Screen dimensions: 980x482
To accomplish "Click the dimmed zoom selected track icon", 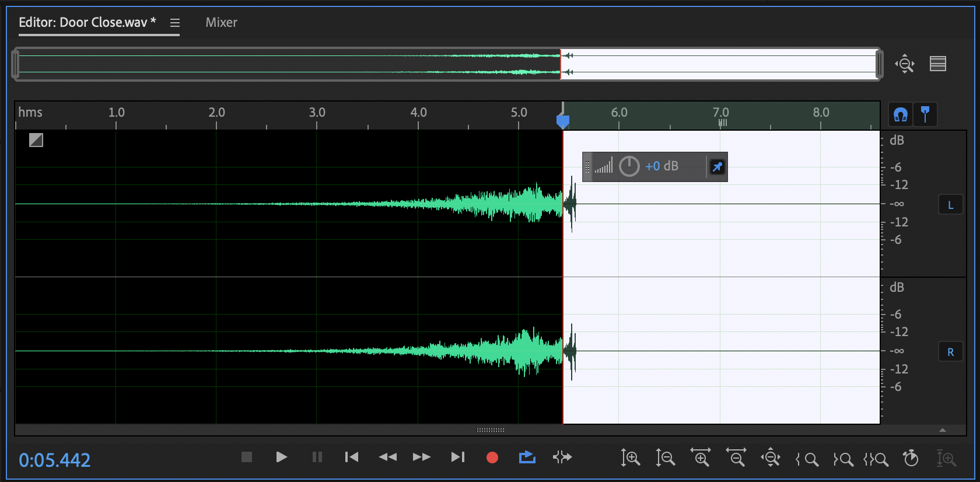I will point(946,458).
